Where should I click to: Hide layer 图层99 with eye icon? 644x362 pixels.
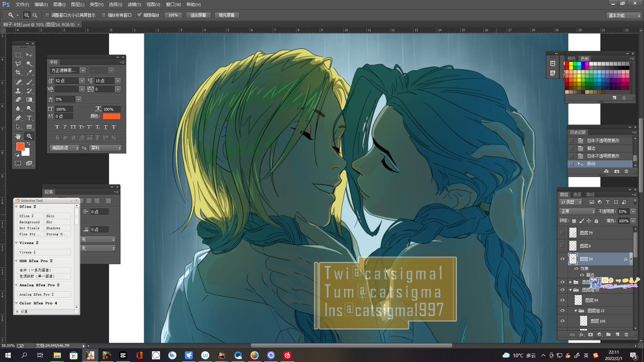tap(562, 300)
